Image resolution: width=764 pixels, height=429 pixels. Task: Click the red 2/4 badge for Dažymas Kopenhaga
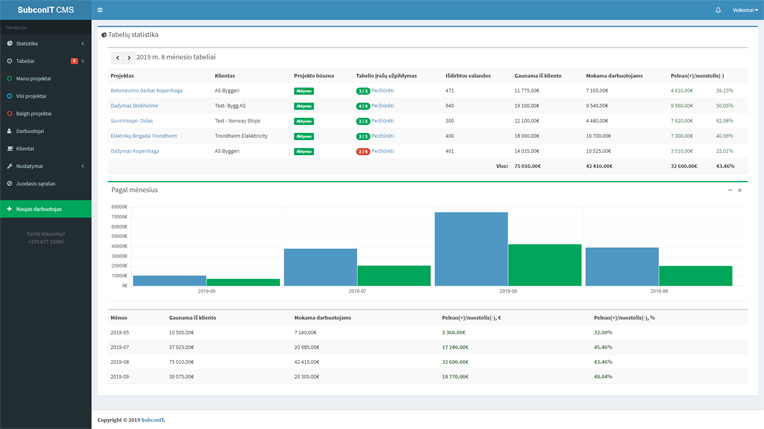point(363,152)
